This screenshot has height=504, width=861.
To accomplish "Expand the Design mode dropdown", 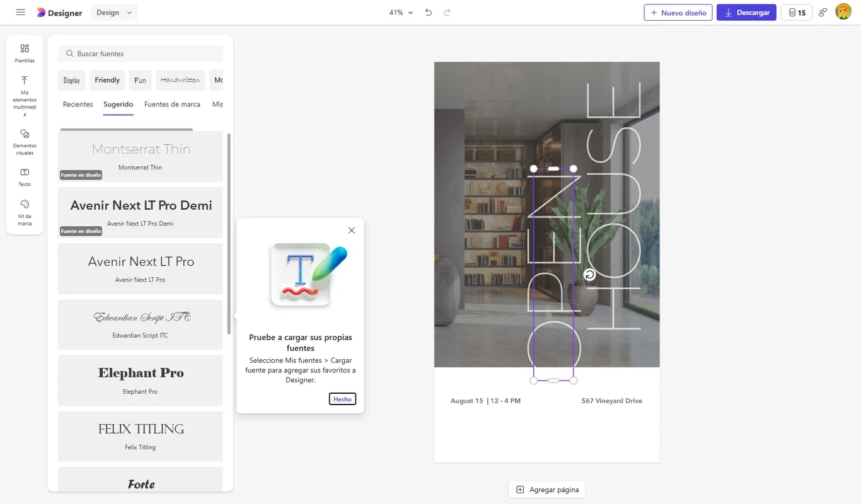I will pyautogui.click(x=114, y=13).
